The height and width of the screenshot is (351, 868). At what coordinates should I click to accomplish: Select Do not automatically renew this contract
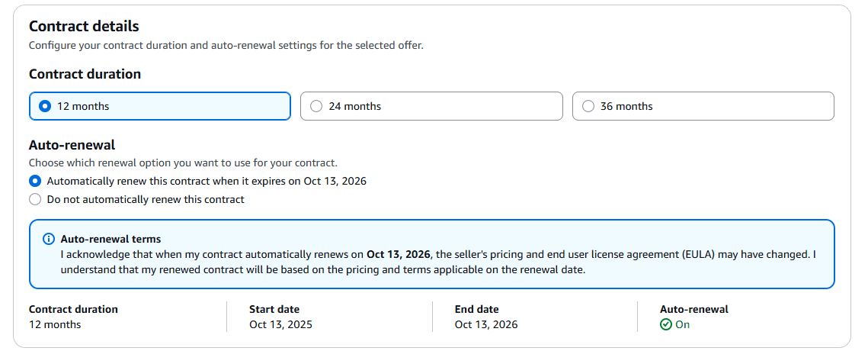pyautogui.click(x=35, y=199)
